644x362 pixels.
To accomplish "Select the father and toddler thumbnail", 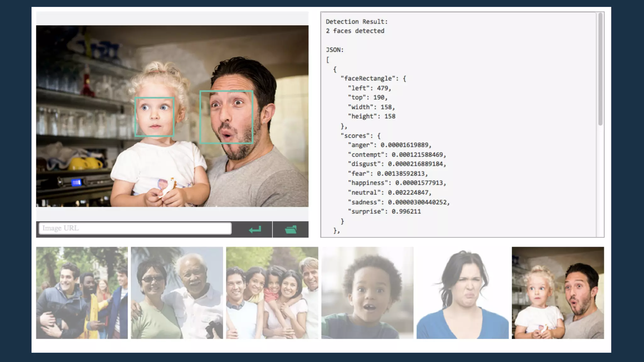I will tap(558, 293).
